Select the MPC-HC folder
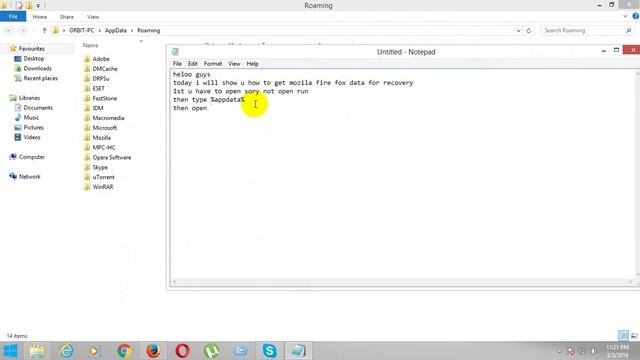640x360 pixels. (x=104, y=147)
